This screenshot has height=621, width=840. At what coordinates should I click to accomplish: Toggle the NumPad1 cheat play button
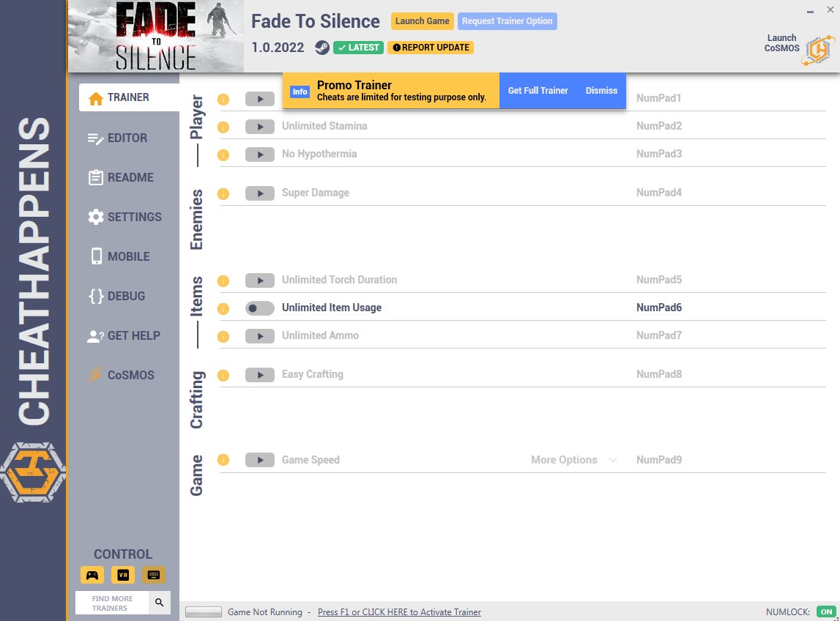[x=260, y=99]
